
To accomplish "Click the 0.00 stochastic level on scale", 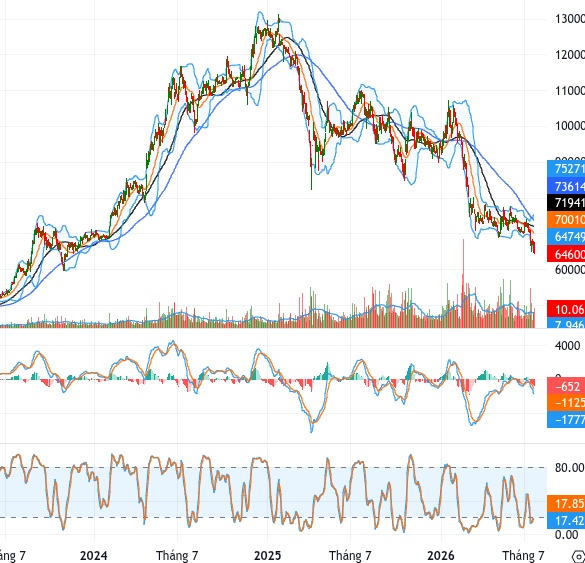I will (566, 535).
